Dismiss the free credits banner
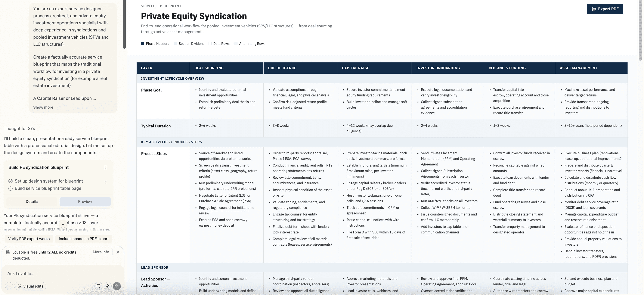This screenshot has width=644, height=295. coord(118,252)
